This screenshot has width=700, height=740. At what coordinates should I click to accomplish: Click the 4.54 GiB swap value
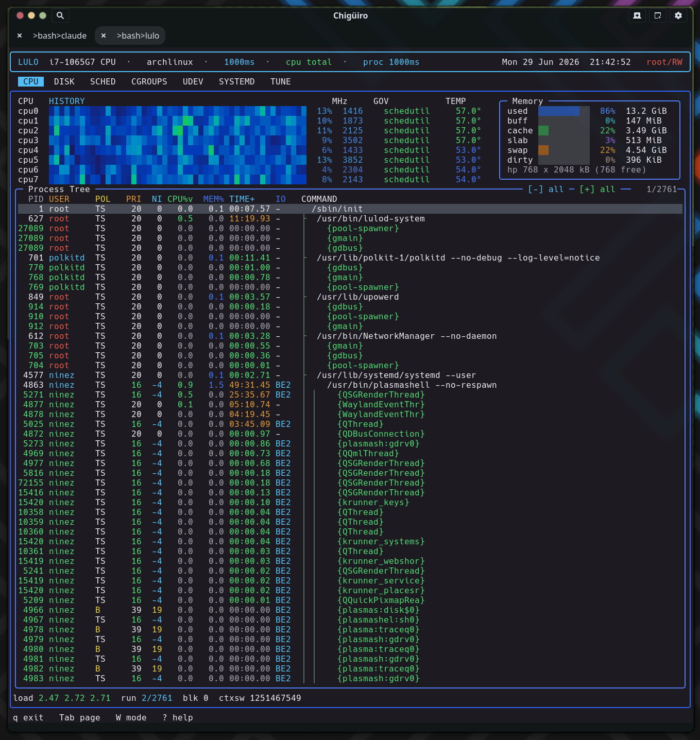click(646, 150)
